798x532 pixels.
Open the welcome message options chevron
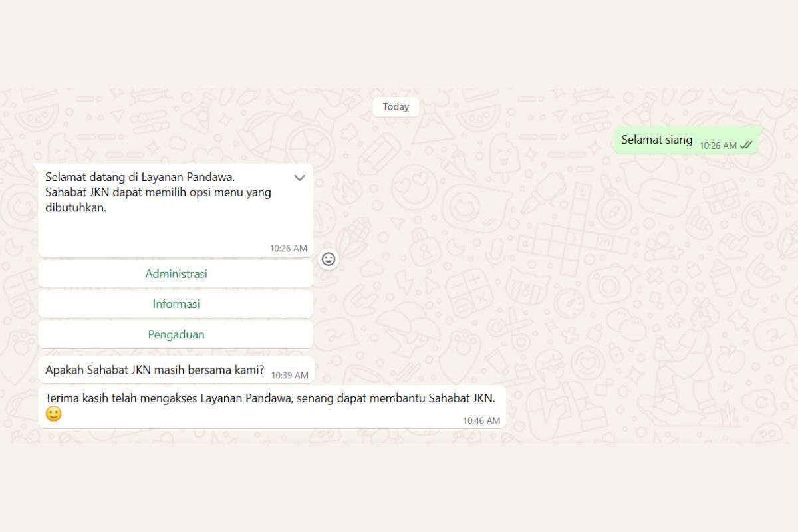coord(299,178)
